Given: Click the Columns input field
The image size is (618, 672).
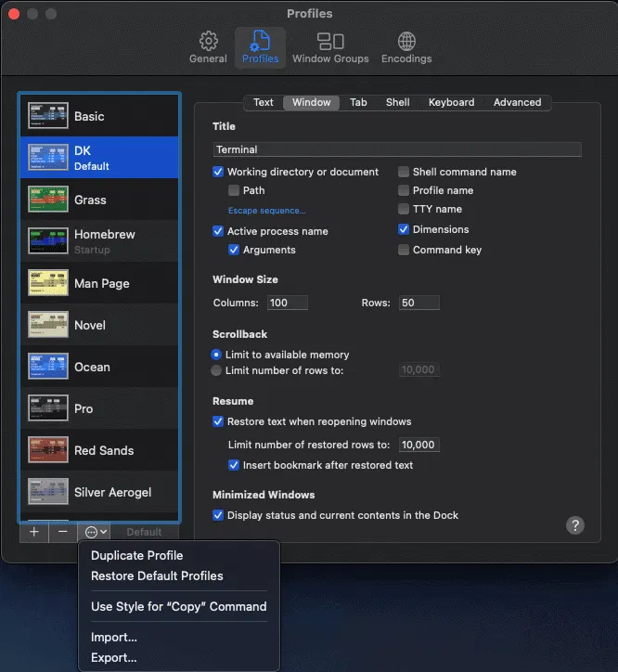Looking at the screenshot, I should pyautogui.click(x=287, y=303).
